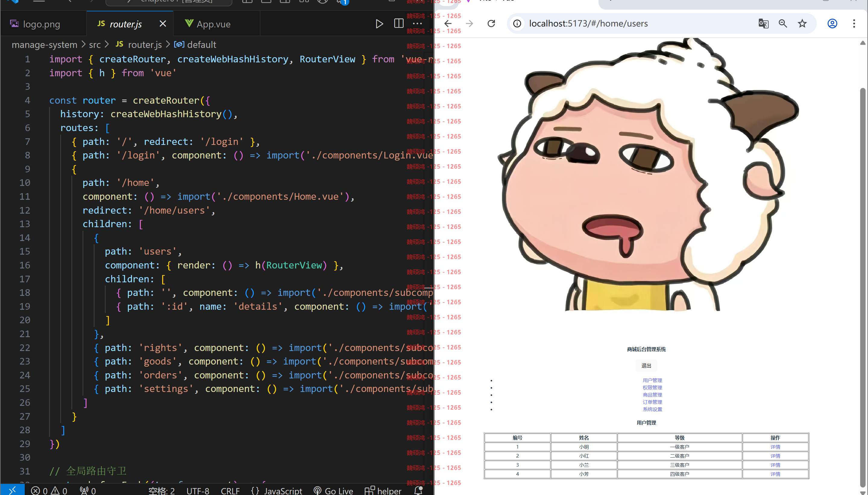Click the 四级客户 table cell
The height and width of the screenshot is (495, 868).
679,474
